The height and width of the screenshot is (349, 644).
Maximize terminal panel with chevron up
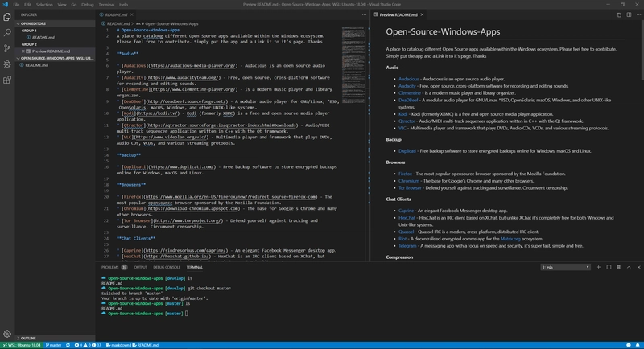click(x=629, y=267)
